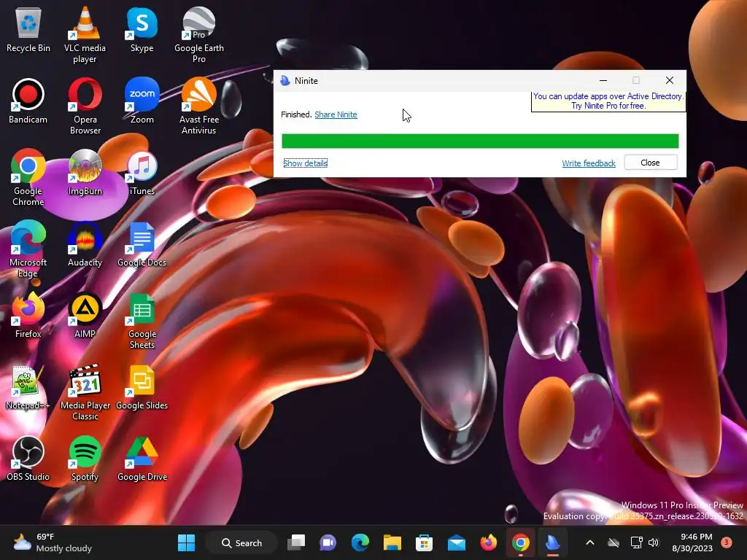
Task: Select the Opera Browser shortcut
Action: tap(85, 106)
